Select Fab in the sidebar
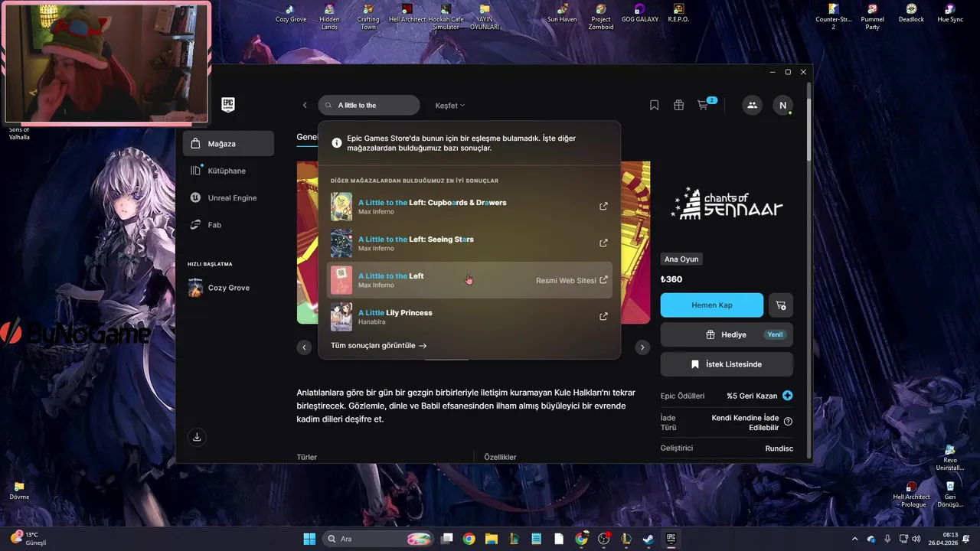Image resolution: width=980 pixels, height=551 pixels. (228, 225)
